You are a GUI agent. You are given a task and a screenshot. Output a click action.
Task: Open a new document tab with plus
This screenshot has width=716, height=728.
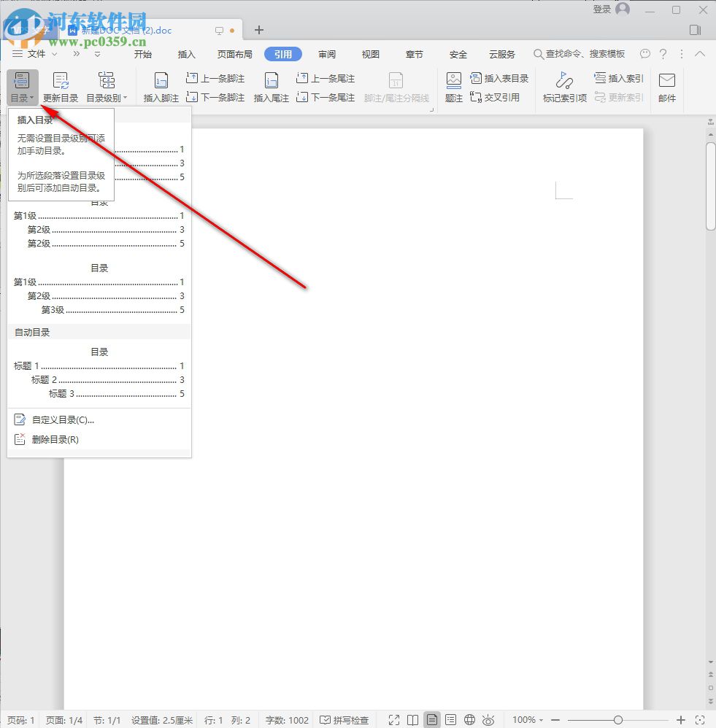coord(259,30)
